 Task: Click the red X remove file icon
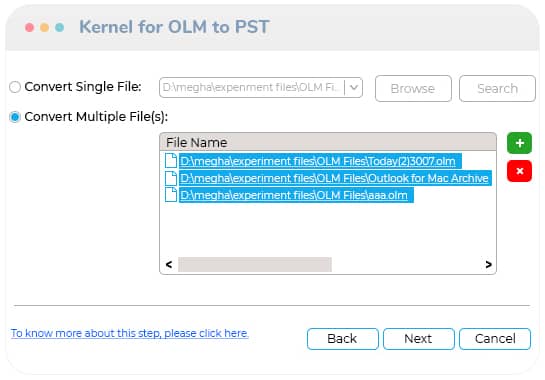click(519, 171)
